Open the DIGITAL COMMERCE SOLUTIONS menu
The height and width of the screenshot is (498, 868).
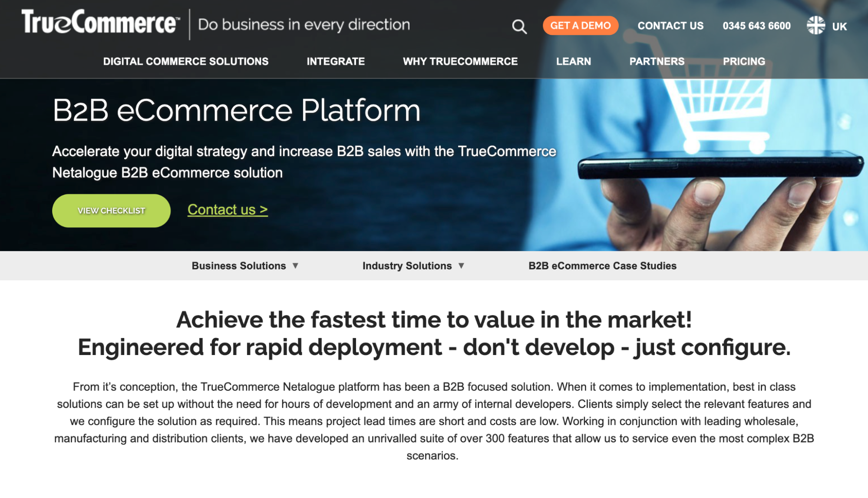(185, 61)
